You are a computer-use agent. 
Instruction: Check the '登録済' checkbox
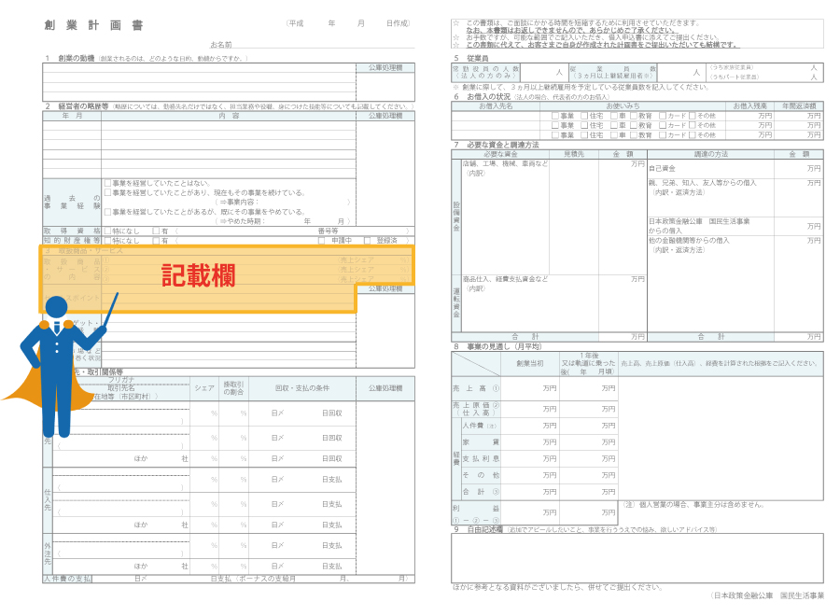pos(367,241)
